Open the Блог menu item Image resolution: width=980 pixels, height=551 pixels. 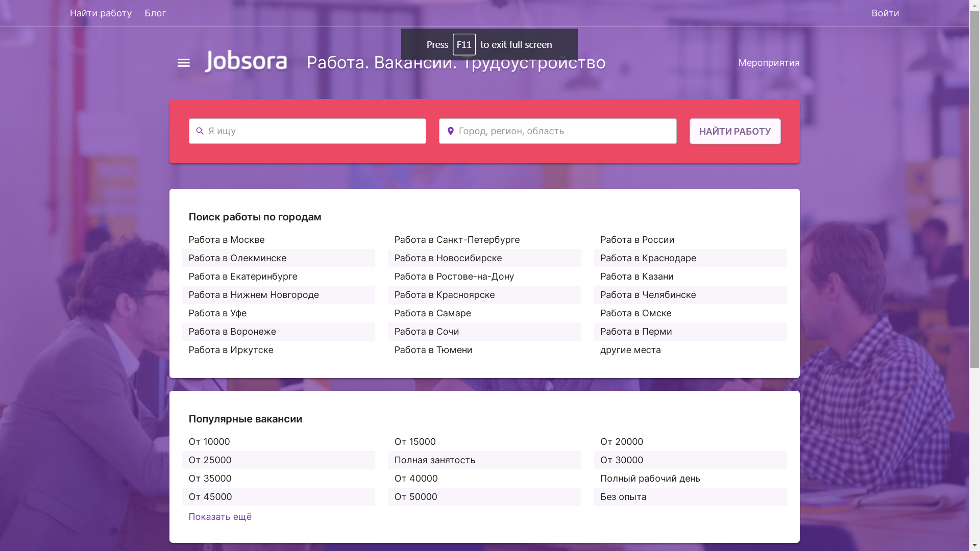pos(155,13)
